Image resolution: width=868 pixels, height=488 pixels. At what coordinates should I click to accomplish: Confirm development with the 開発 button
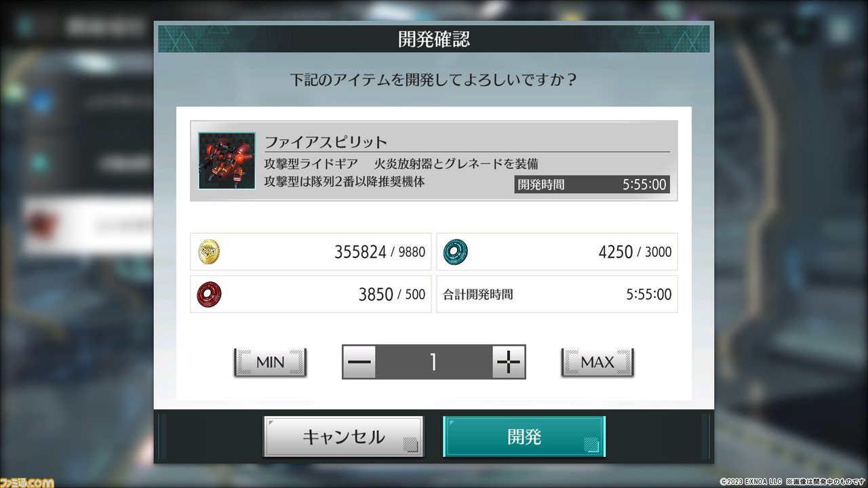(x=524, y=436)
